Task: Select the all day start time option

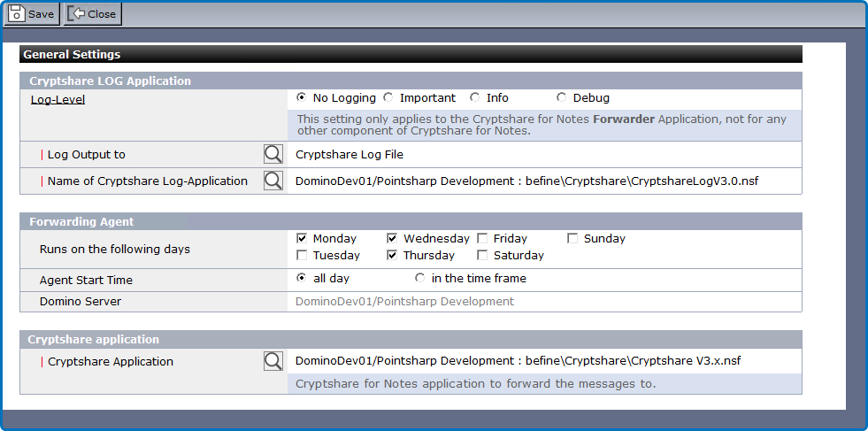Action: click(302, 279)
